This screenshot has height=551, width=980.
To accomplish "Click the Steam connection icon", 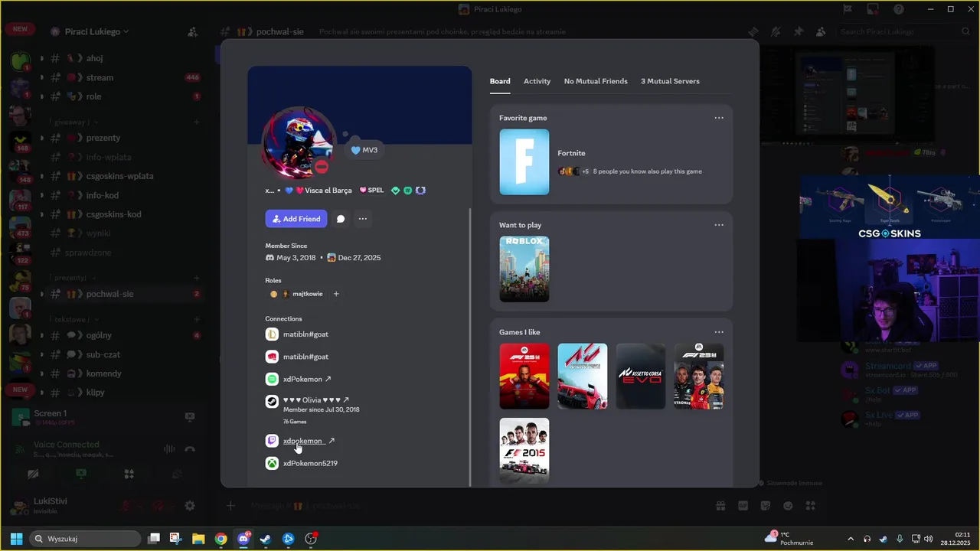I will pyautogui.click(x=272, y=401).
